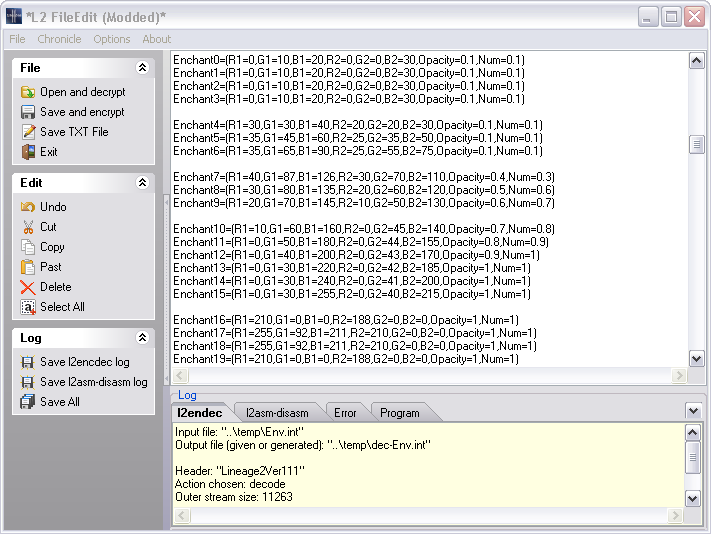Viewport: 711px width, 534px height.
Task: Collapse the File panel section
Action: click(142, 68)
